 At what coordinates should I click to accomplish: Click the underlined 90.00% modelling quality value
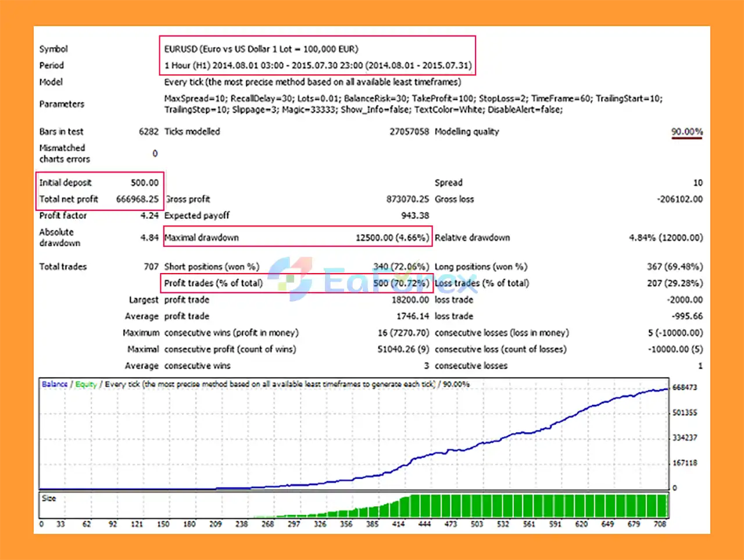tap(686, 132)
